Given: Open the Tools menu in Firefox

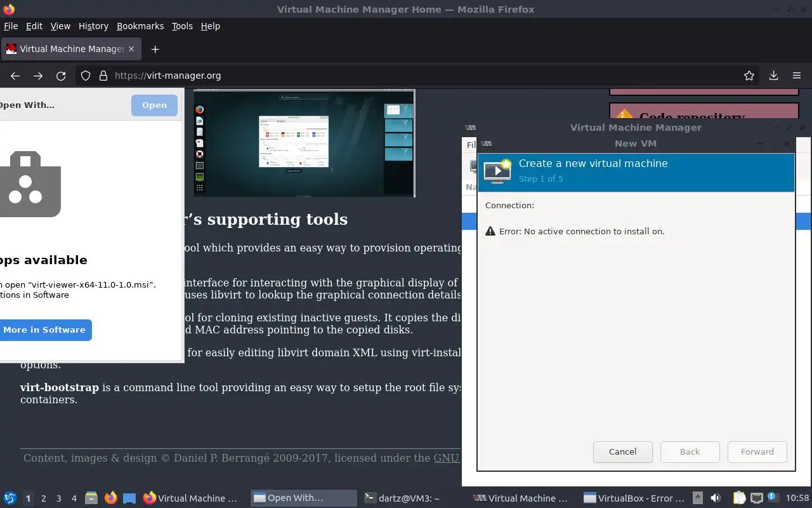Looking at the screenshot, I should coord(182,26).
